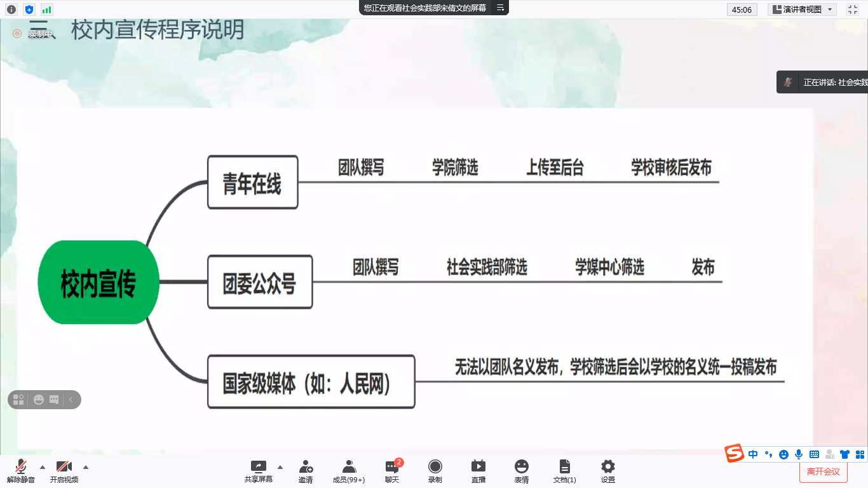This screenshot has width=868, height=488.
Task: Open the 表情 emoji reactions
Action: [522, 471]
